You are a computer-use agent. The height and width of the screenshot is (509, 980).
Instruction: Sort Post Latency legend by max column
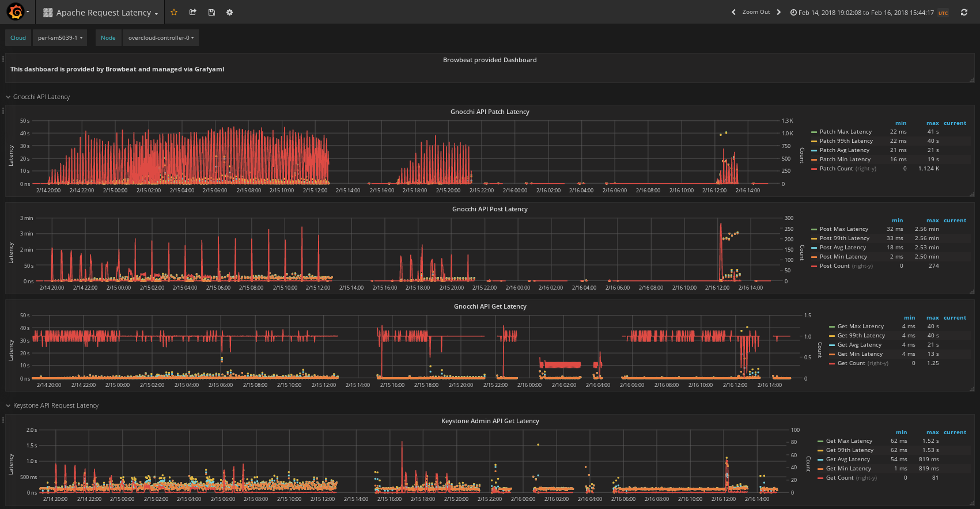(x=932, y=221)
